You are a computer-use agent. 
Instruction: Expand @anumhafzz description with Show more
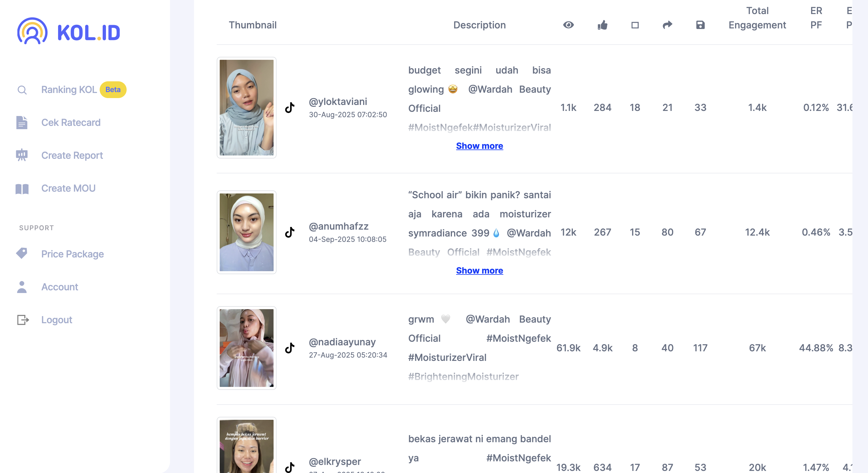pyautogui.click(x=479, y=270)
